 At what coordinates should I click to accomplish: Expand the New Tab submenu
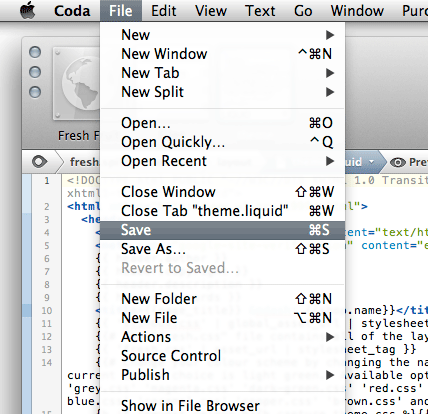click(222, 73)
